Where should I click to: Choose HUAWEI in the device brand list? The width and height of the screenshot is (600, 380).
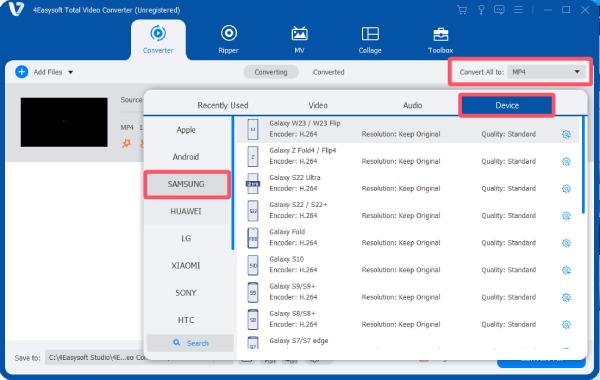(x=186, y=211)
